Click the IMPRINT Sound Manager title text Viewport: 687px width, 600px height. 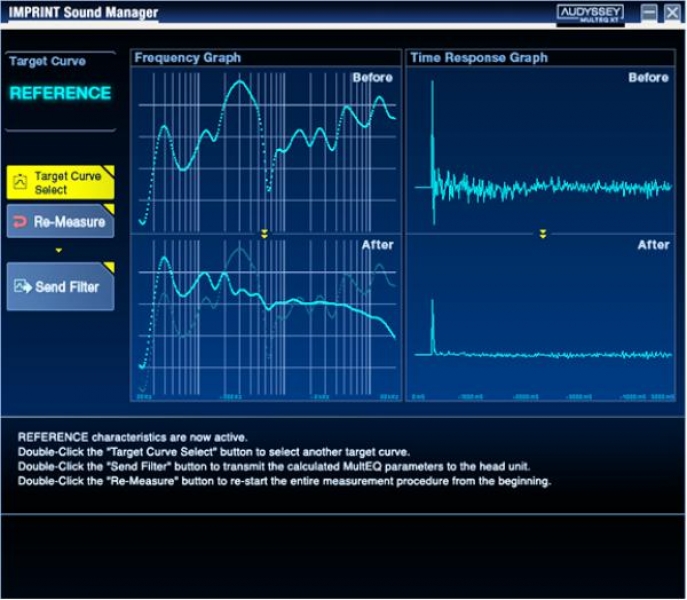[83, 13]
